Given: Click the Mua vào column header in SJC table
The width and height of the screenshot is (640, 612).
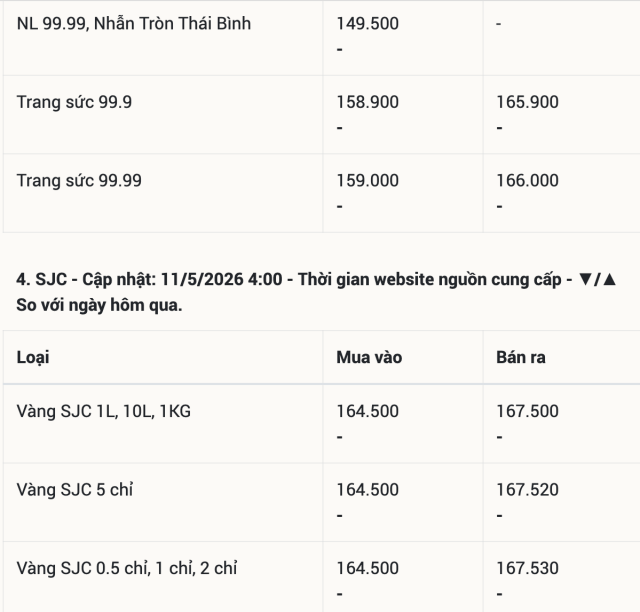Looking at the screenshot, I should (x=369, y=358).
